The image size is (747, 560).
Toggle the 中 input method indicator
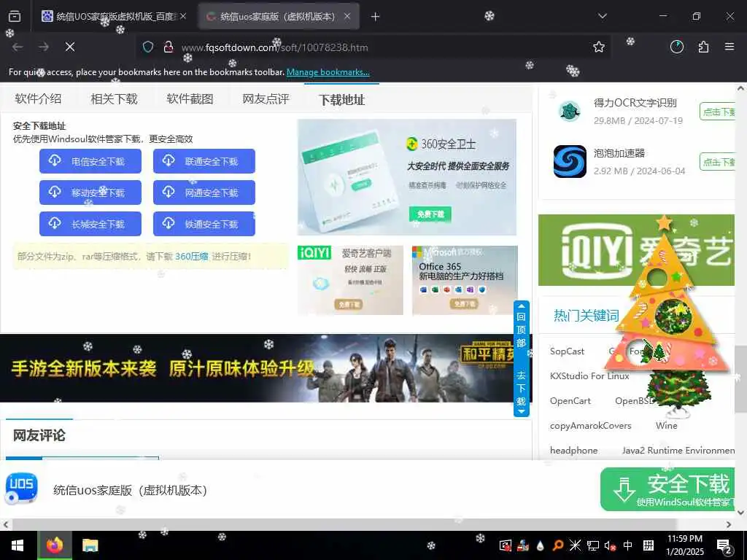click(628, 545)
